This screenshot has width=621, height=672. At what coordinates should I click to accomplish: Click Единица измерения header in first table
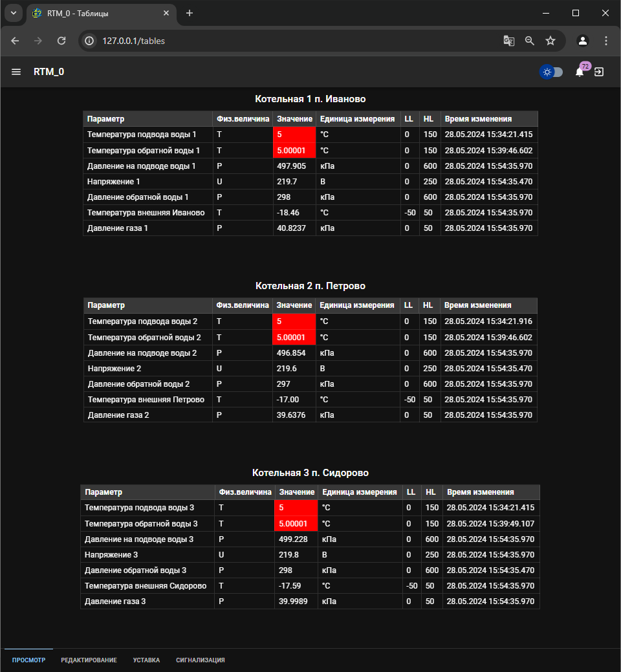[x=358, y=119]
